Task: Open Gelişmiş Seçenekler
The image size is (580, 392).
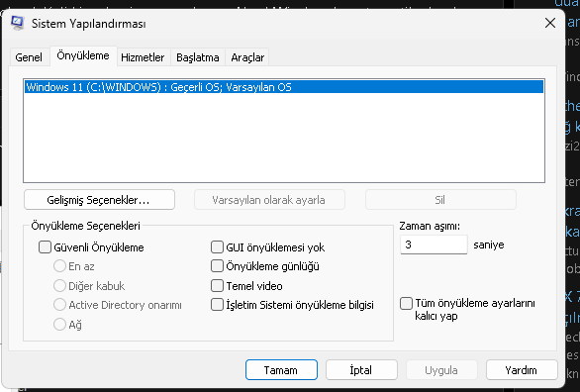Action: [x=99, y=200]
